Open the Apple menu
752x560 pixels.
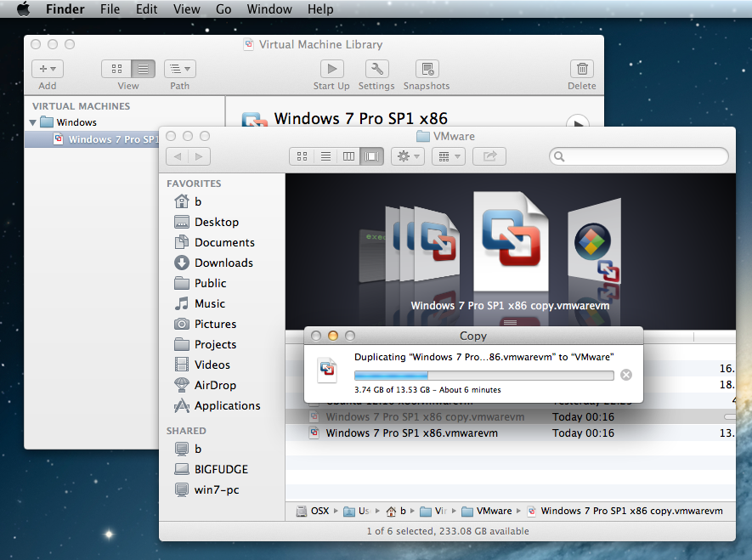[x=23, y=9]
